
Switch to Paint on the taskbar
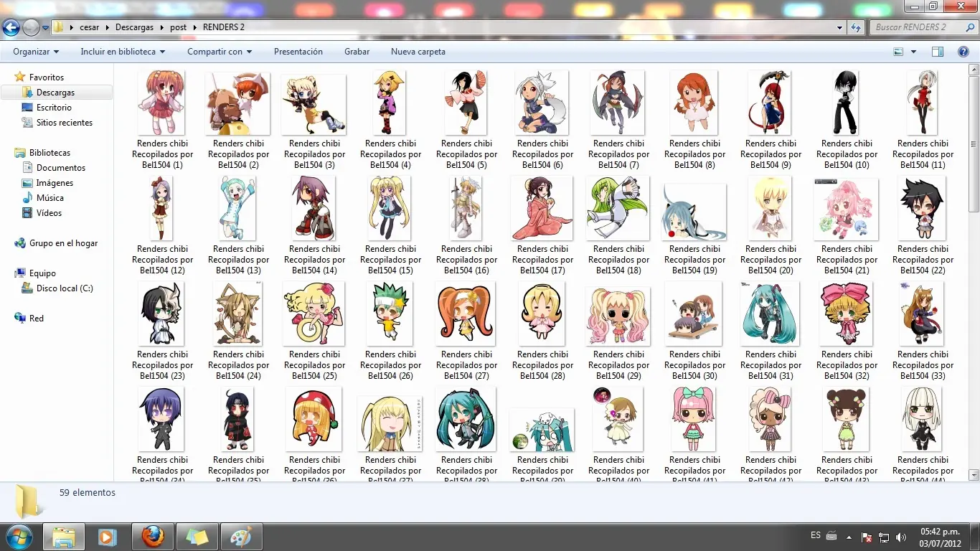tap(241, 537)
